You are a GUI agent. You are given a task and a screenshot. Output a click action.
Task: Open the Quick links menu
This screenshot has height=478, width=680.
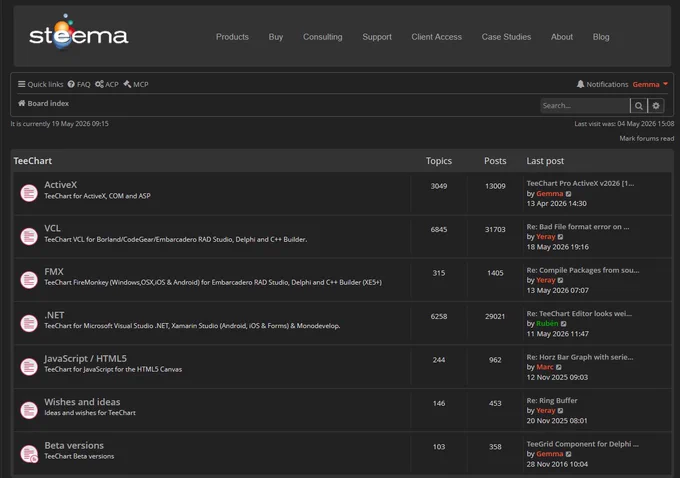[x=40, y=84]
